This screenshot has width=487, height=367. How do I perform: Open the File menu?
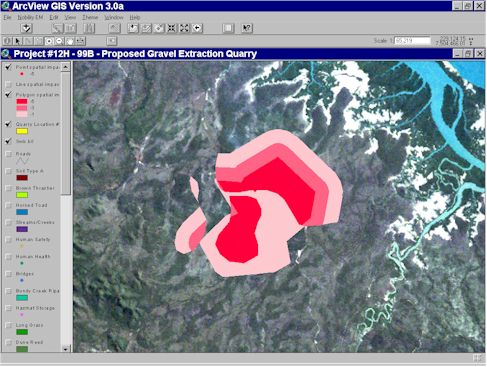[x=7, y=17]
